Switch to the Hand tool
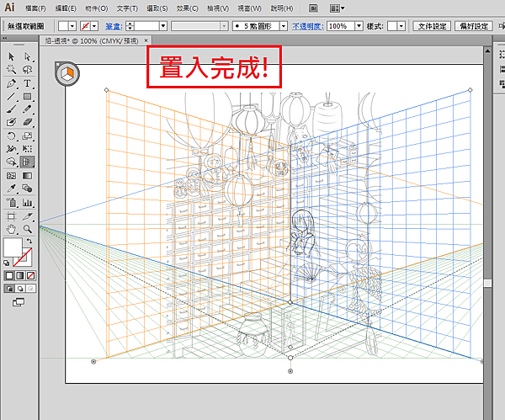505x420 pixels. [12, 229]
